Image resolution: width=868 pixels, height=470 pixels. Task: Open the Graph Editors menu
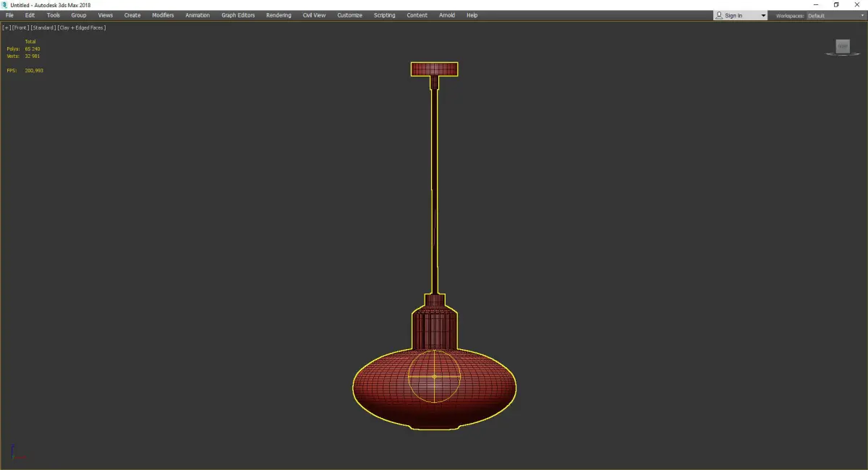[238, 15]
